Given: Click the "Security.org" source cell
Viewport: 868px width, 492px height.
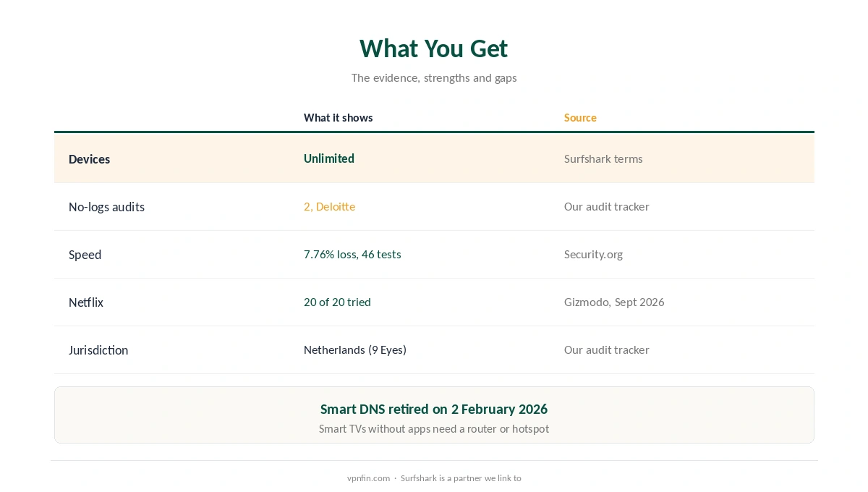Looking at the screenshot, I should tap(593, 254).
